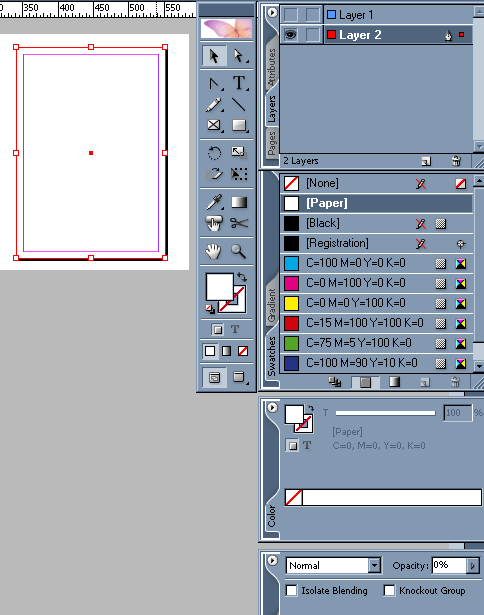Toggle lock box of Layer 2

click(313, 35)
